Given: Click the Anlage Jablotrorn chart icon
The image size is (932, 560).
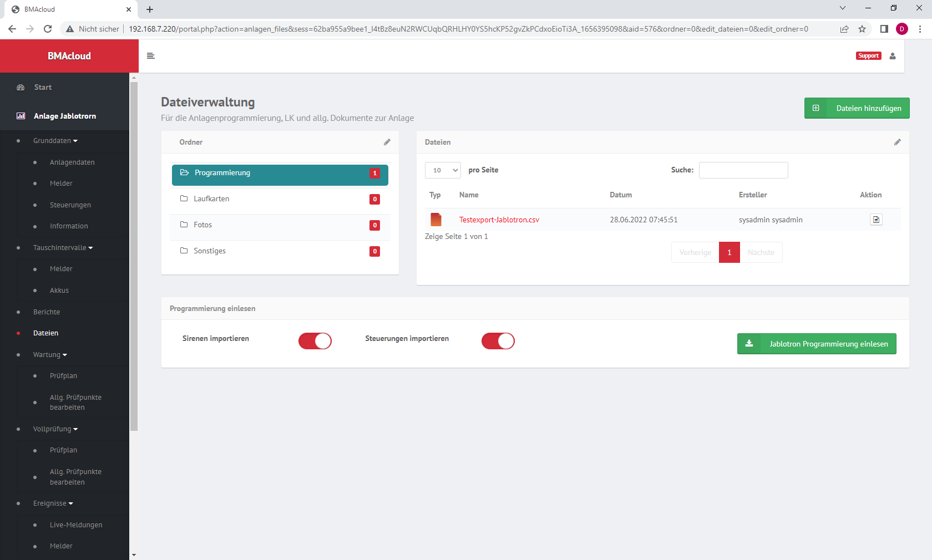Looking at the screenshot, I should (x=21, y=116).
